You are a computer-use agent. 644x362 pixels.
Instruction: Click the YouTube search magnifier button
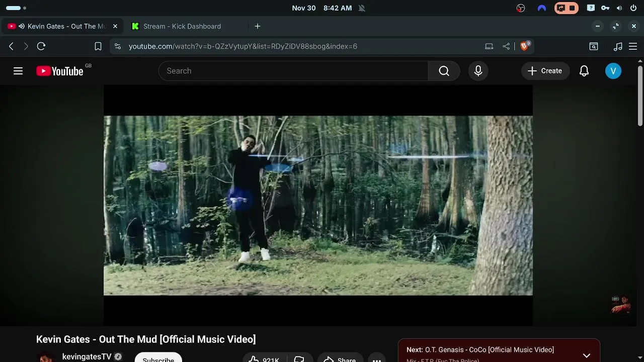click(x=444, y=71)
